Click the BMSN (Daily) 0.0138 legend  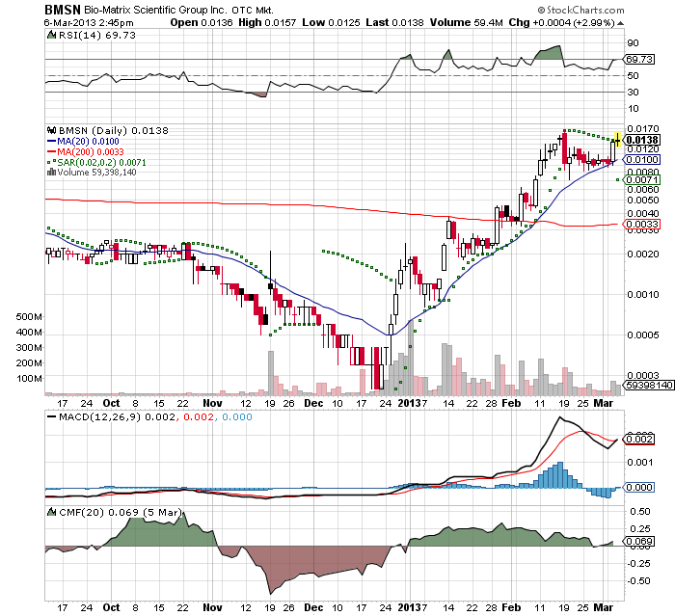click(x=113, y=130)
